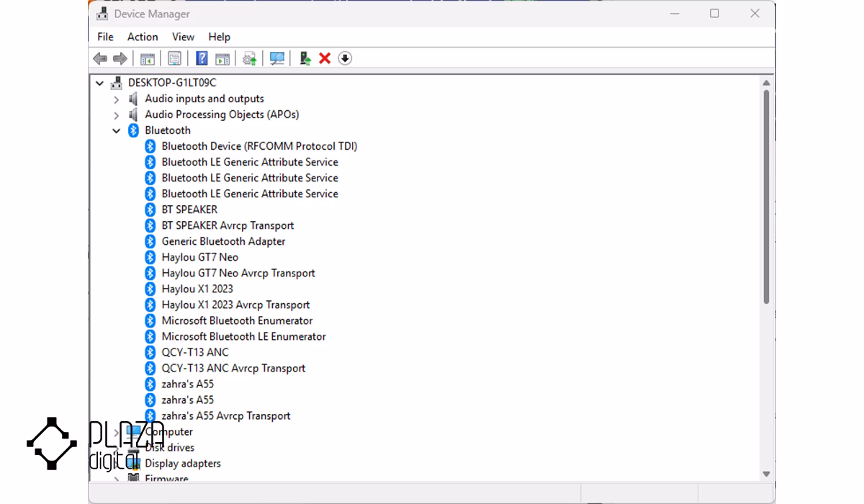Toggle the Show/Hide Action Pane icon
This screenshot has width=864, height=504.
pyautogui.click(x=222, y=58)
